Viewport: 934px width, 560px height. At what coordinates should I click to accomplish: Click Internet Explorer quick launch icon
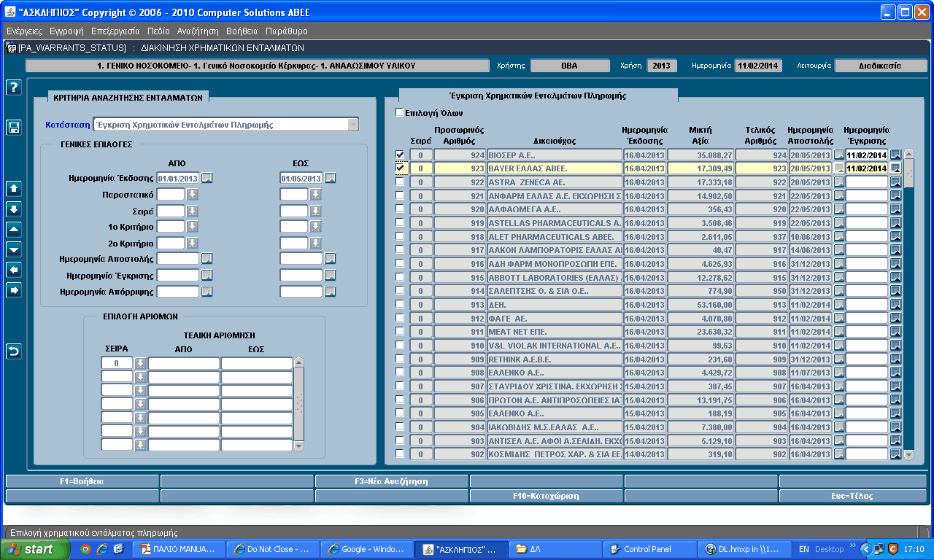click(101, 549)
